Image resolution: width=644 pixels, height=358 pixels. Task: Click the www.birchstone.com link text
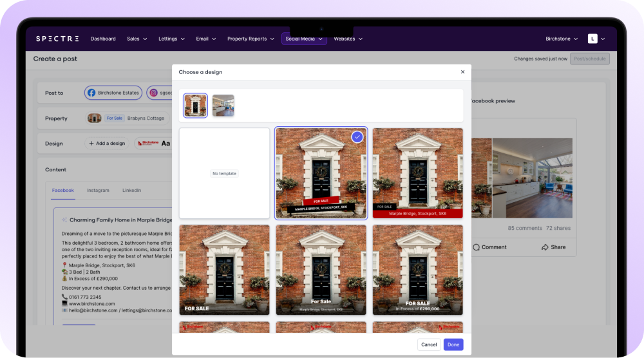click(92, 304)
